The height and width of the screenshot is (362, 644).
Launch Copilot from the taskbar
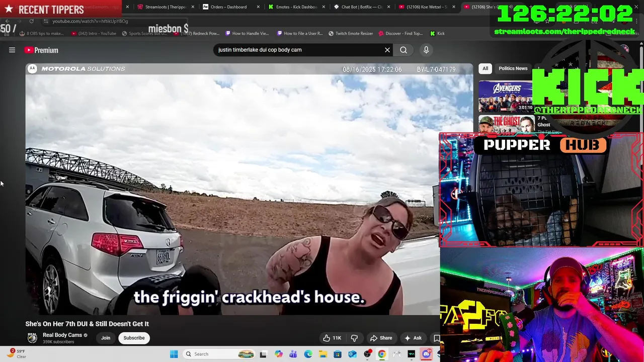[278, 354]
